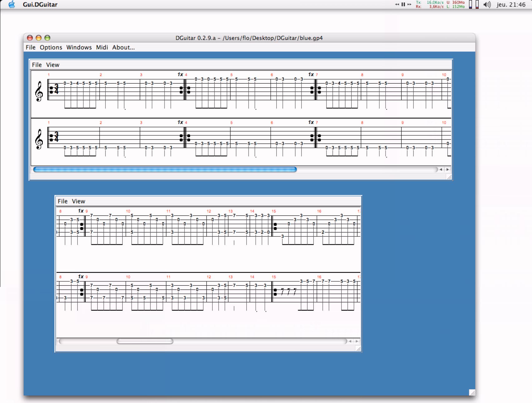Open the About... menu
This screenshot has width=532, height=403.
click(124, 47)
